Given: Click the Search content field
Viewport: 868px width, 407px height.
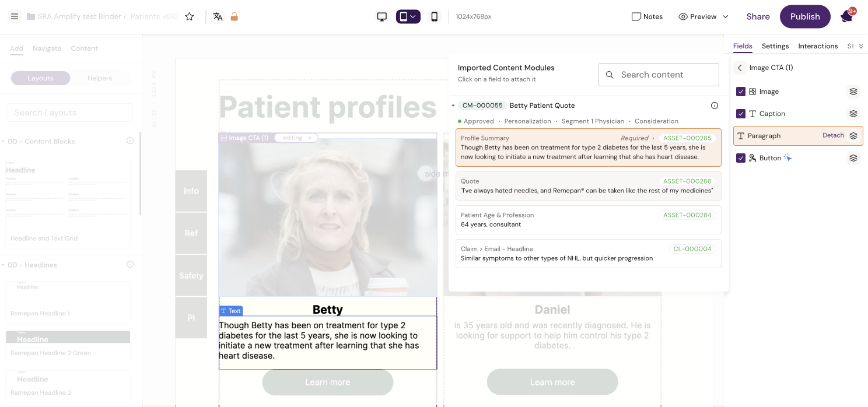Looking at the screenshot, I should [658, 75].
